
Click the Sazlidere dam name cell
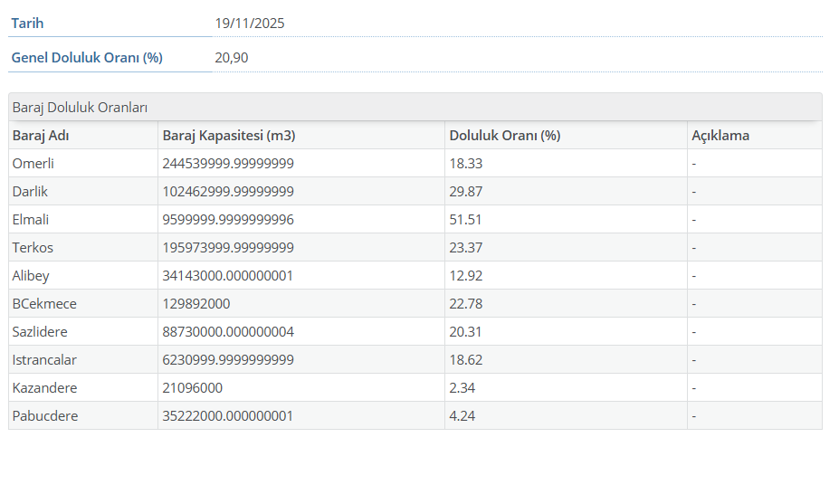pyautogui.click(x=40, y=332)
